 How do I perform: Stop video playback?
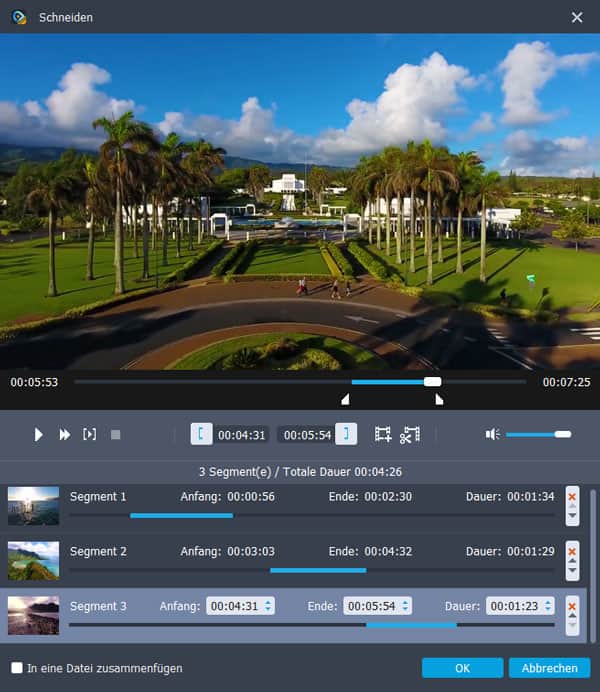tap(116, 435)
